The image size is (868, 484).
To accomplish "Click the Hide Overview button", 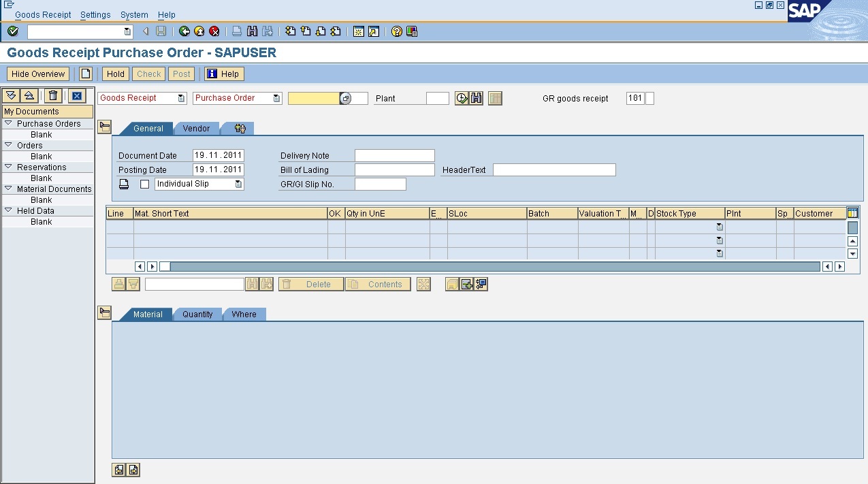I will 38,74.
